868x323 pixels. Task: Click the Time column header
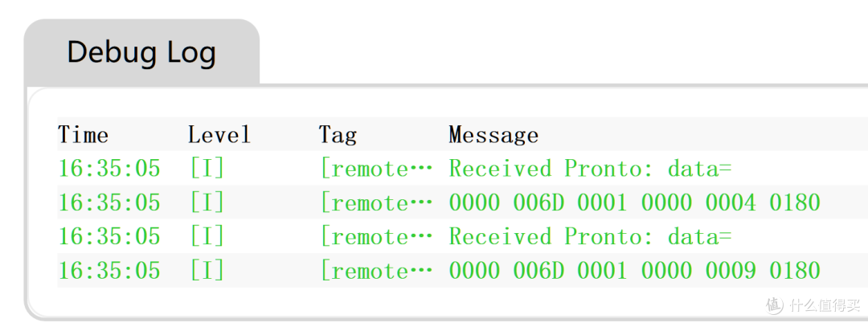click(x=83, y=134)
